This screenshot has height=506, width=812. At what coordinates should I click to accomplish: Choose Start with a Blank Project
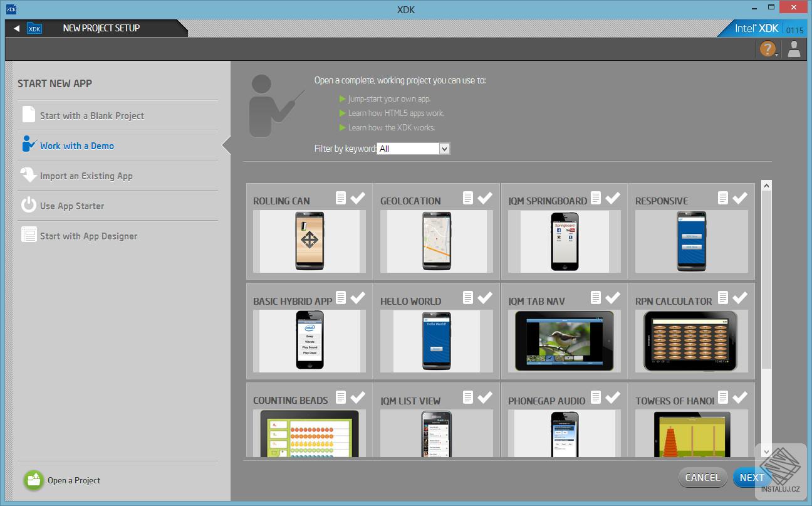pos(91,116)
